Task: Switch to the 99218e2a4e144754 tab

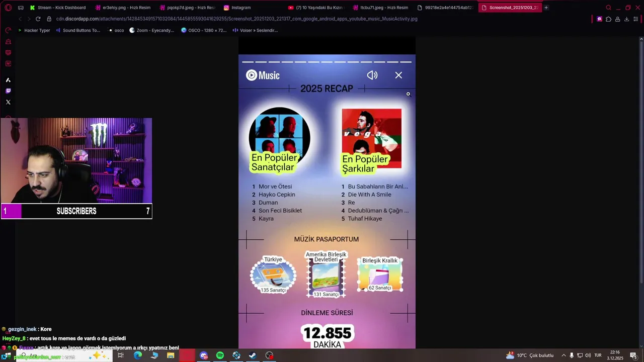Action: 445,8
